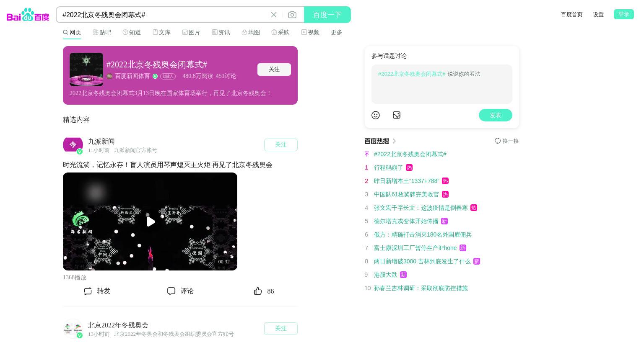
Task: Open hot search 行程码崩了
Action: coord(388,167)
